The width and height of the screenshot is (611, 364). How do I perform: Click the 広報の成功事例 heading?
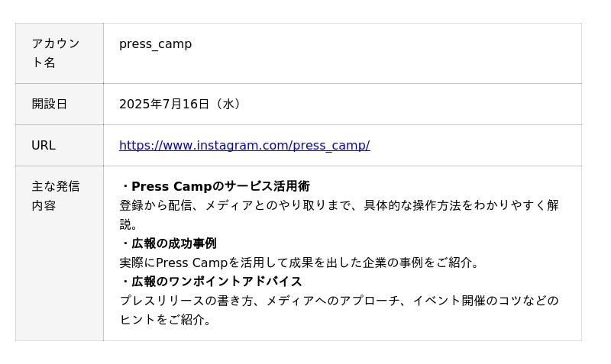168,243
